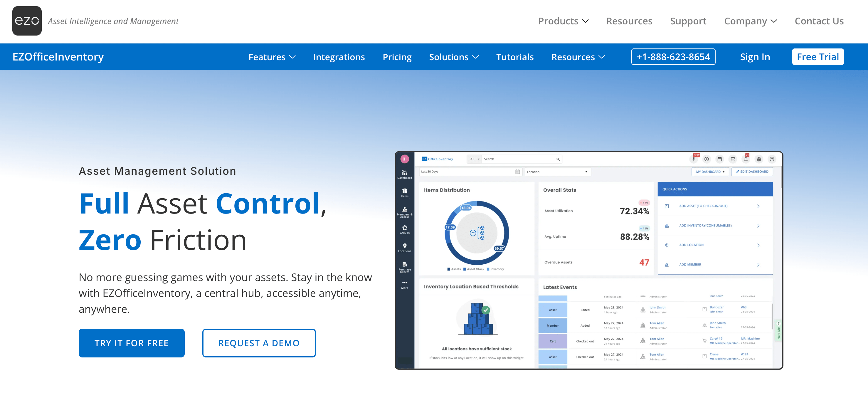Open the calendar icon in dashboard top toolbar
The image size is (868, 420).
(719, 159)
